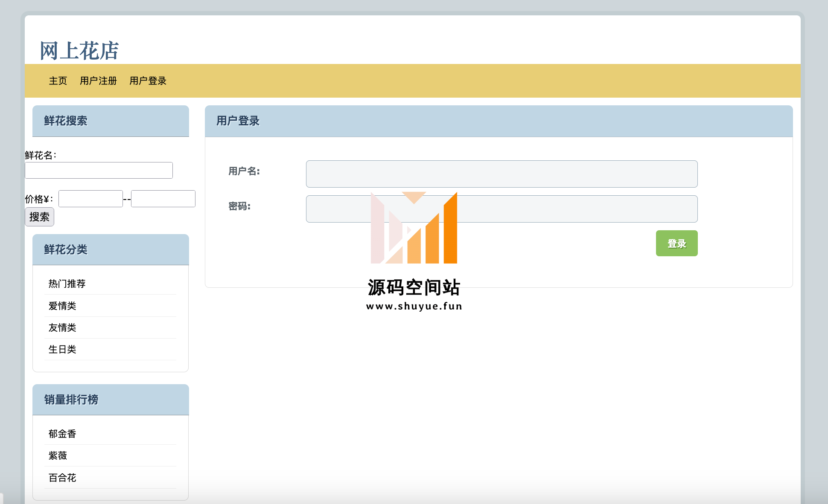Click the 鲜花分类 panel heading
The image size is (828, 504).
pyautogui.click(x=66, y=249)
